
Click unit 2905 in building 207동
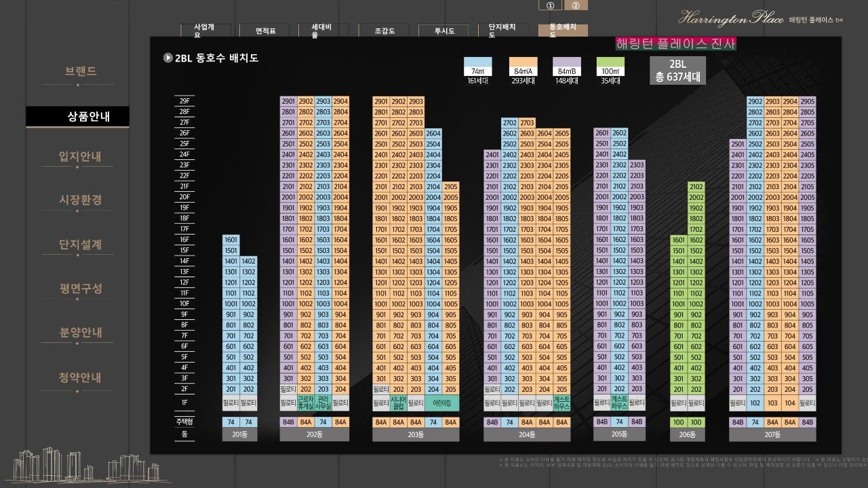tap(807, 101)
